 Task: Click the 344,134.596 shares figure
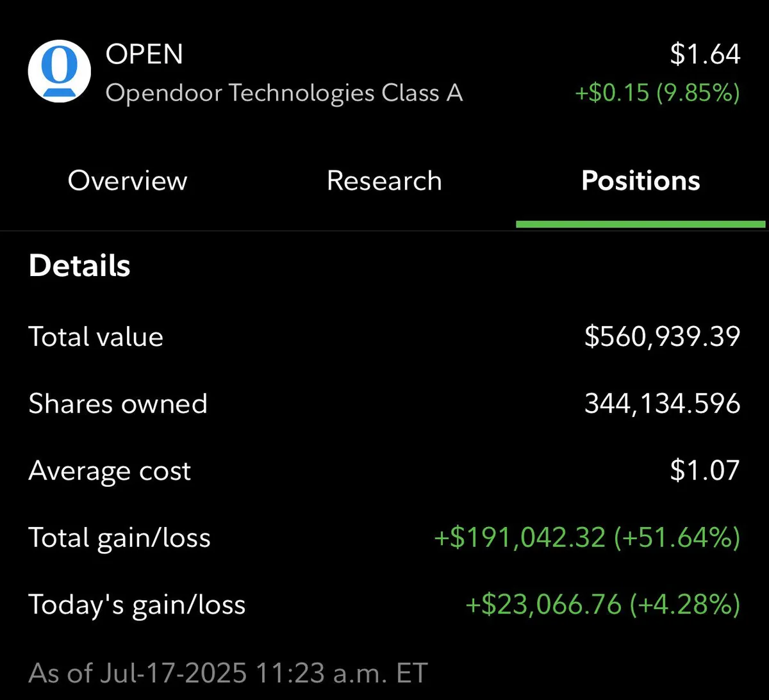pyautogui.click(x=662, y=404)
